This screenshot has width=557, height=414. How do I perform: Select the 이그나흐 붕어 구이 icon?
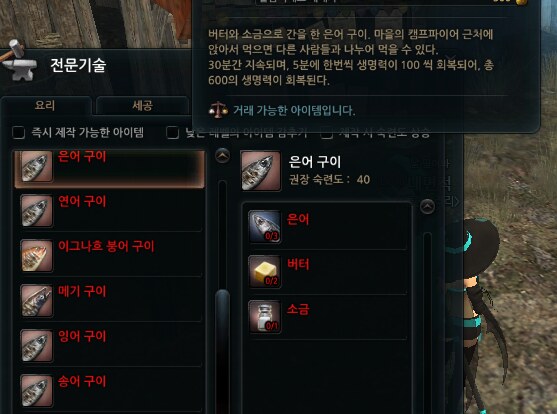click(x=36, y=256)
